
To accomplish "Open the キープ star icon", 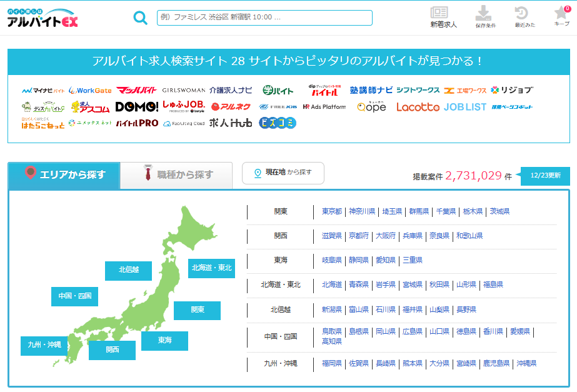I will pos(561,16).
